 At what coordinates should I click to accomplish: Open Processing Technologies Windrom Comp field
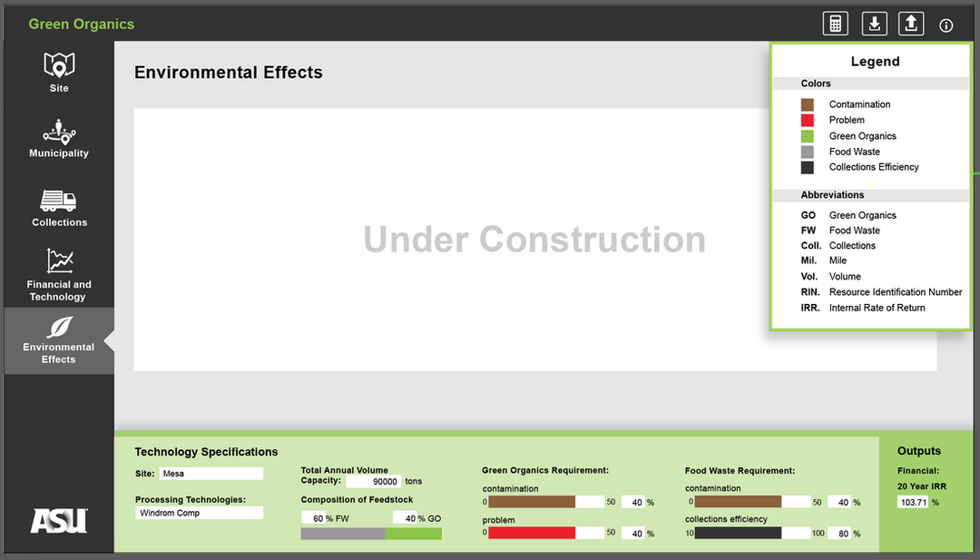pos(199,513)
